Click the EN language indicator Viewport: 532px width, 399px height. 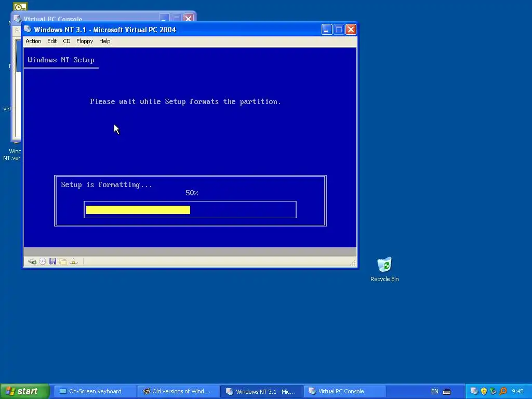click(x=435, y=392)
